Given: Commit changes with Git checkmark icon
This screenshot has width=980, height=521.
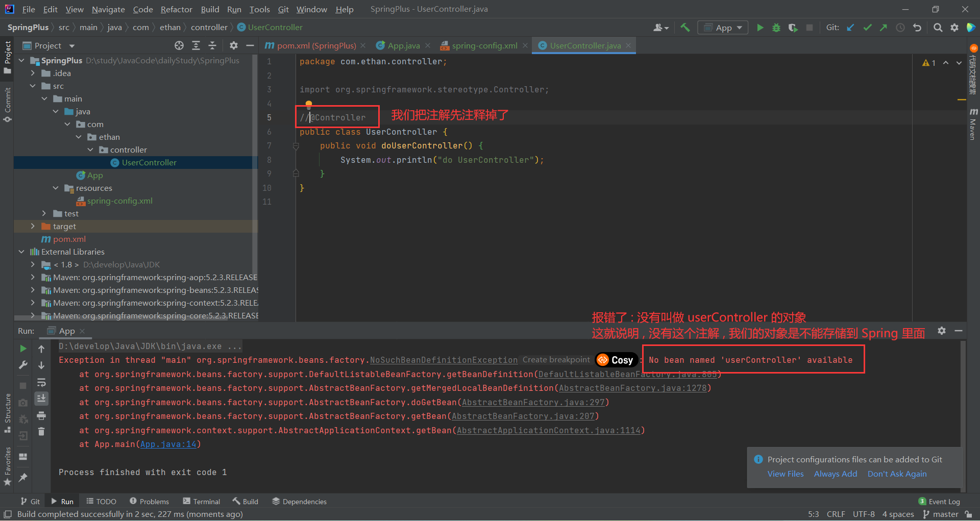Looking at the screenshot, I should tap(867, 28).
